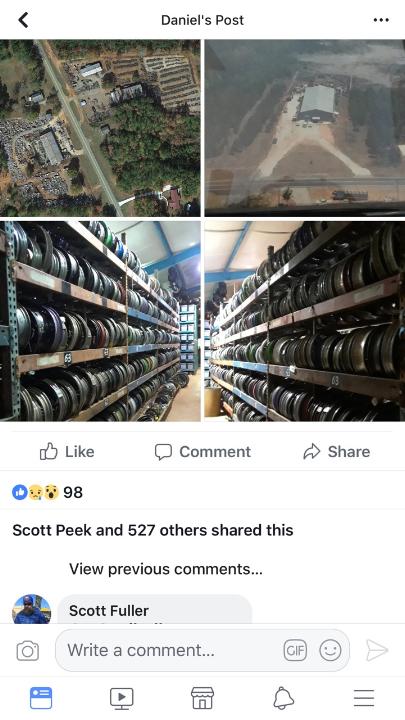
Task: Like Daniel's post
Action: pyautogui.click(x=67, y=451)
